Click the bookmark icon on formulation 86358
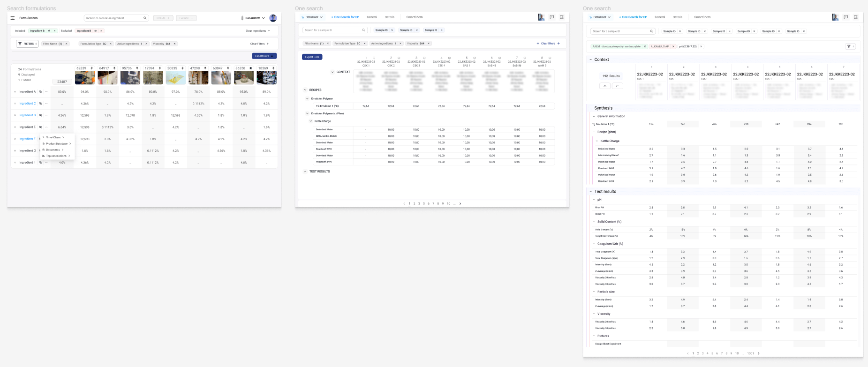 [250, 68]
